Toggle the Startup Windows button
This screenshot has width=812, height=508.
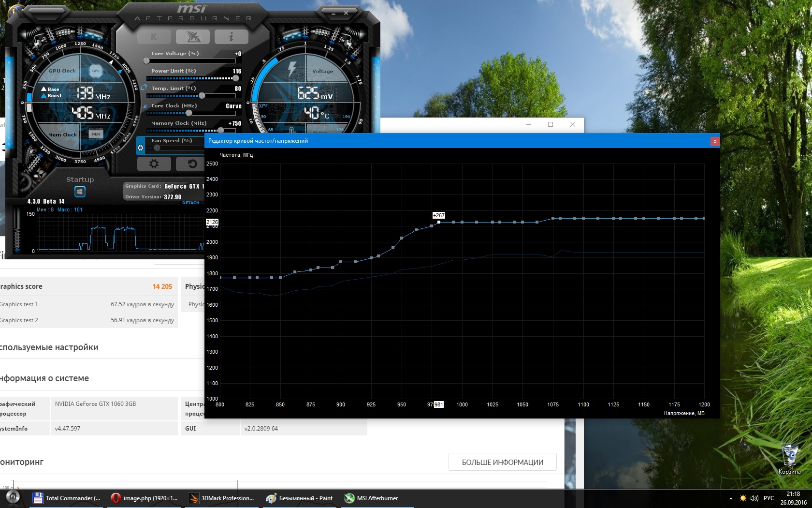coord(80,192)
